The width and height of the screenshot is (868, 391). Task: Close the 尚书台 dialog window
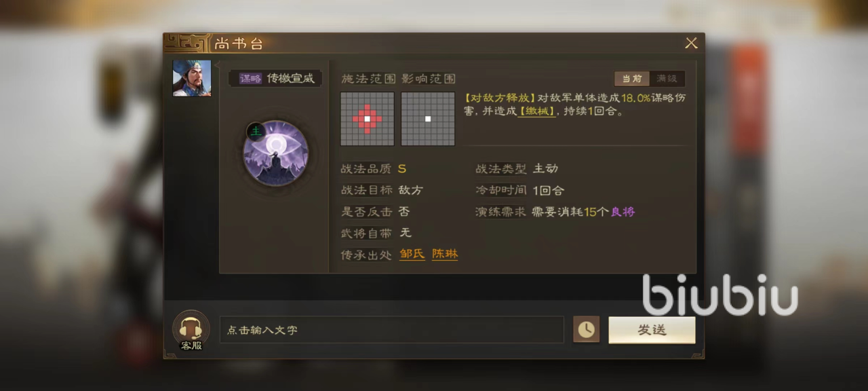[x=691, y=43]
